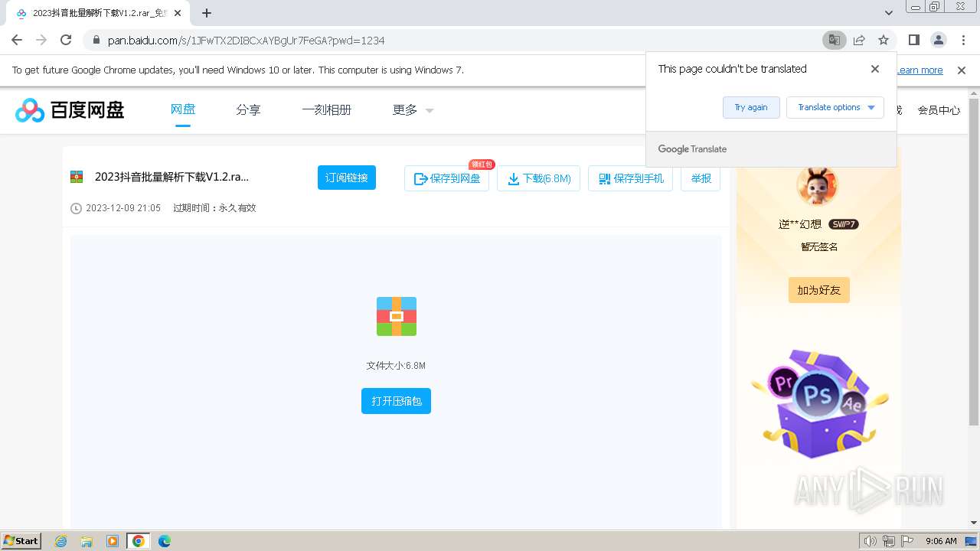Image resolution: width=980 pixels, height=551 pixels.
Task: Click the network tray icon
Action: pos(889,541)
